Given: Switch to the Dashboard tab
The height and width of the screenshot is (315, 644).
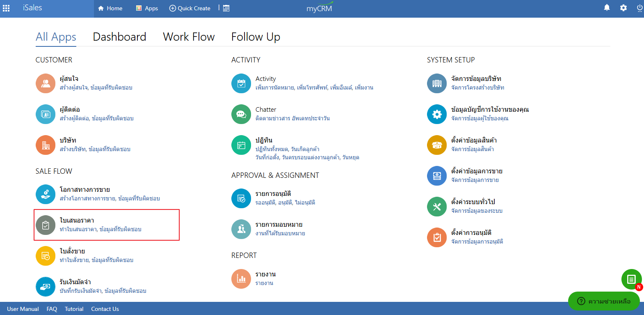Looking at the screenshot, I should [x=119, y=37].
